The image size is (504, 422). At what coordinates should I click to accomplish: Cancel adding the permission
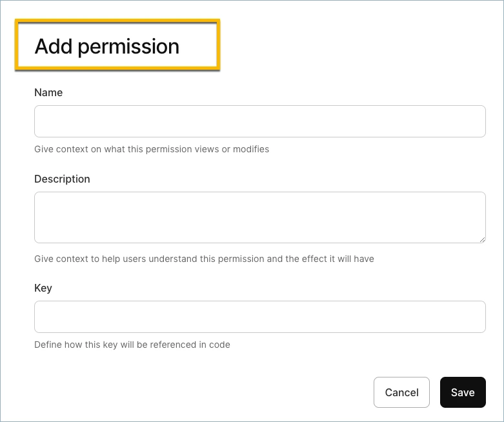pyautogui.click(x=401, y=392)
